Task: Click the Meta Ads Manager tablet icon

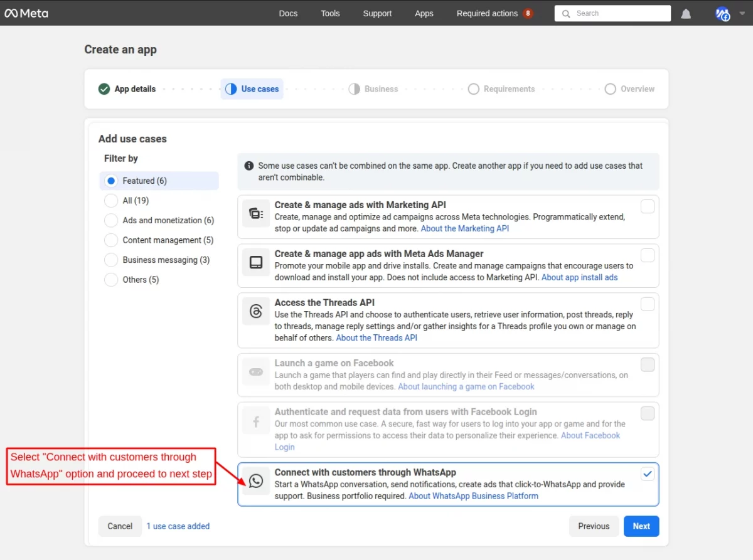Action: (x=256, y=263)
